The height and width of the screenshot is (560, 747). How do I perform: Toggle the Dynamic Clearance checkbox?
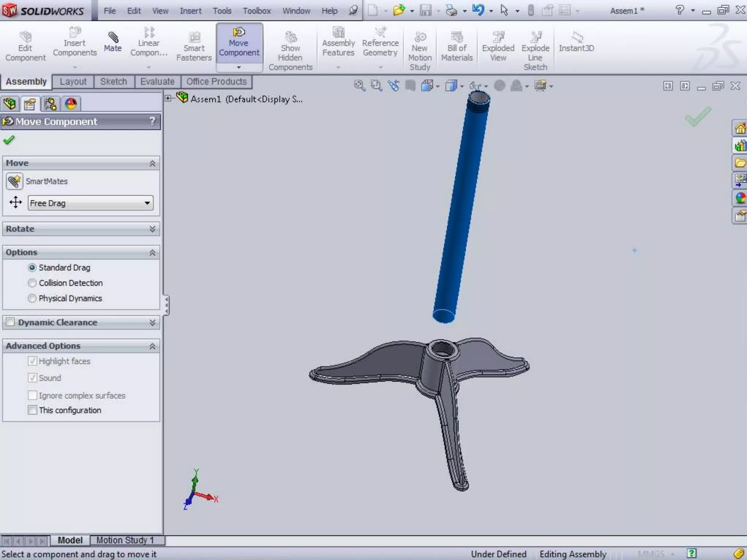click(11, 322)
